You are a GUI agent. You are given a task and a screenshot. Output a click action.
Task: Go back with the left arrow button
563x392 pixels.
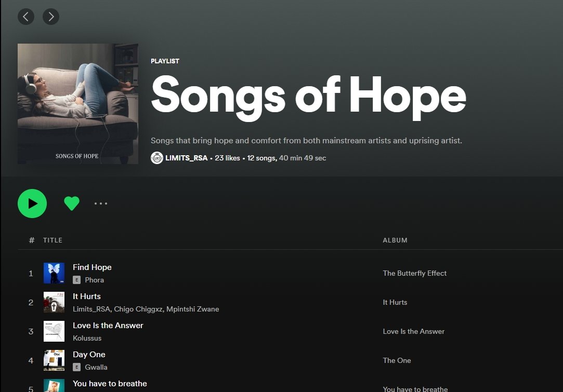click(26, 17)
